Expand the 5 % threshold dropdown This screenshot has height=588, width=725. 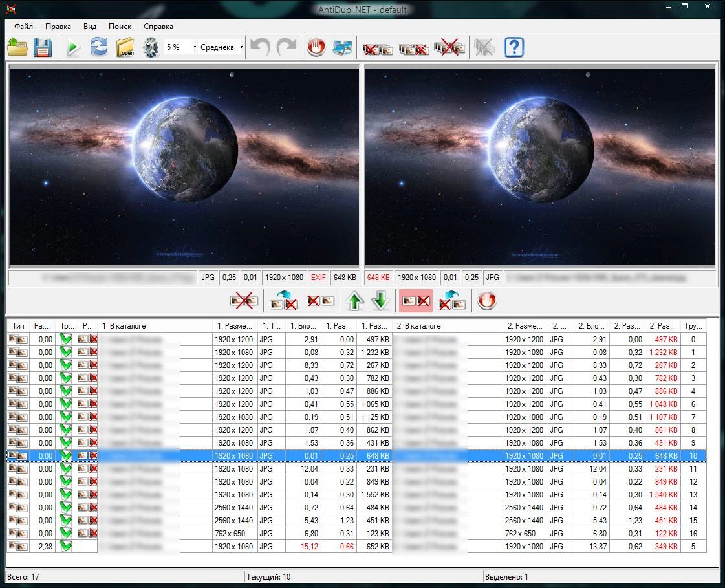click(195, 47)
